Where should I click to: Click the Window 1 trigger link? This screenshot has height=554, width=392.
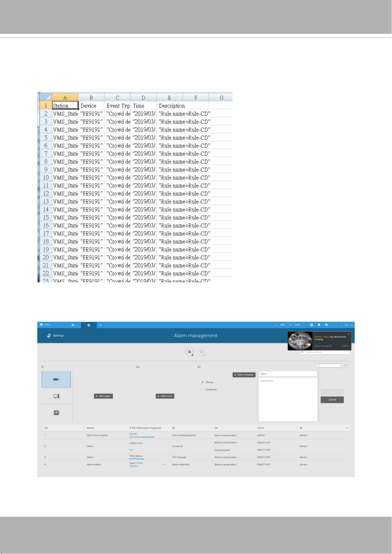tap(134, 466)
